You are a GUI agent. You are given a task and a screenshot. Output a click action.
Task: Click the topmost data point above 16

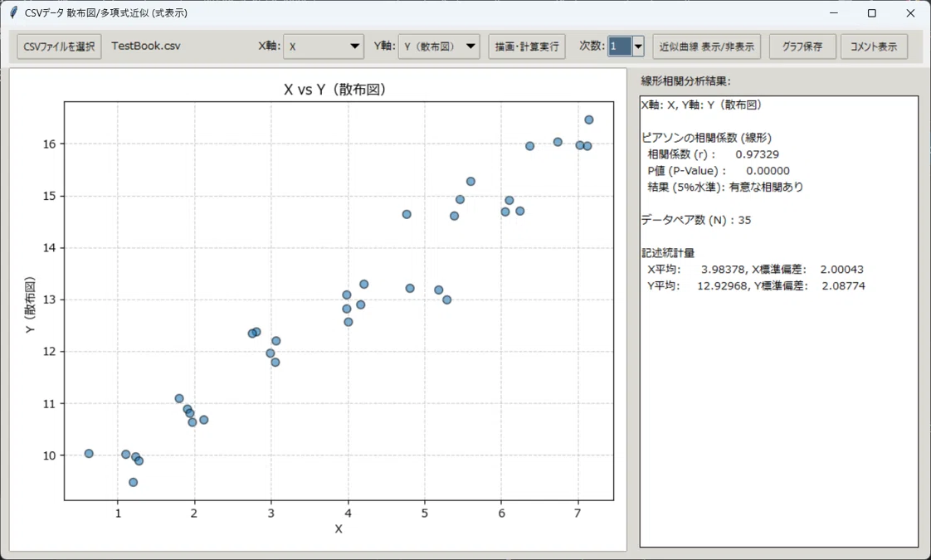tap(589, 120)
